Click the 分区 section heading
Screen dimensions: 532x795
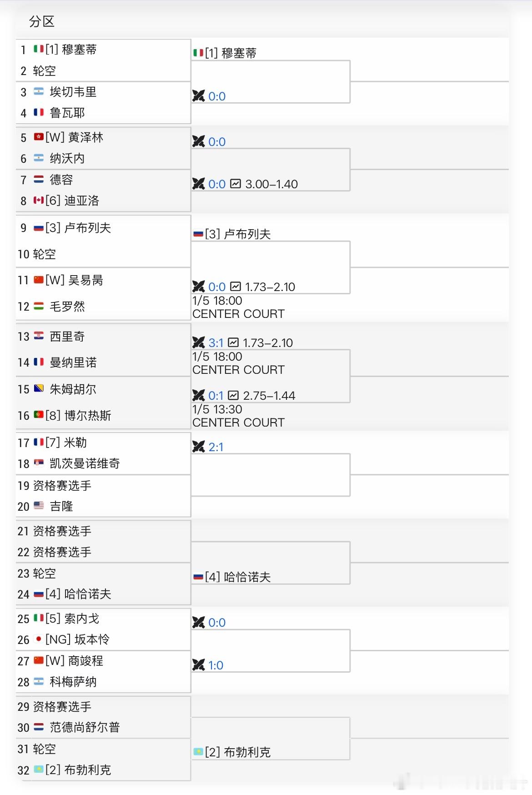pyautogui.click(x=42, y=21)
